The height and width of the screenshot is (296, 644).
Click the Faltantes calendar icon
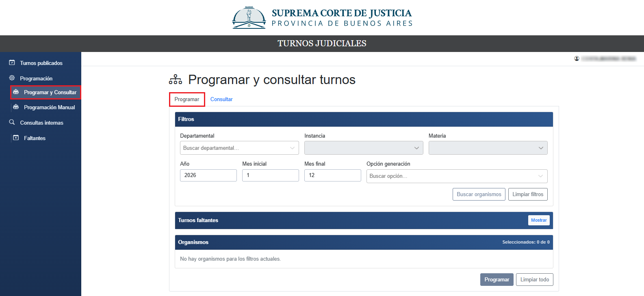click(16, 138)
